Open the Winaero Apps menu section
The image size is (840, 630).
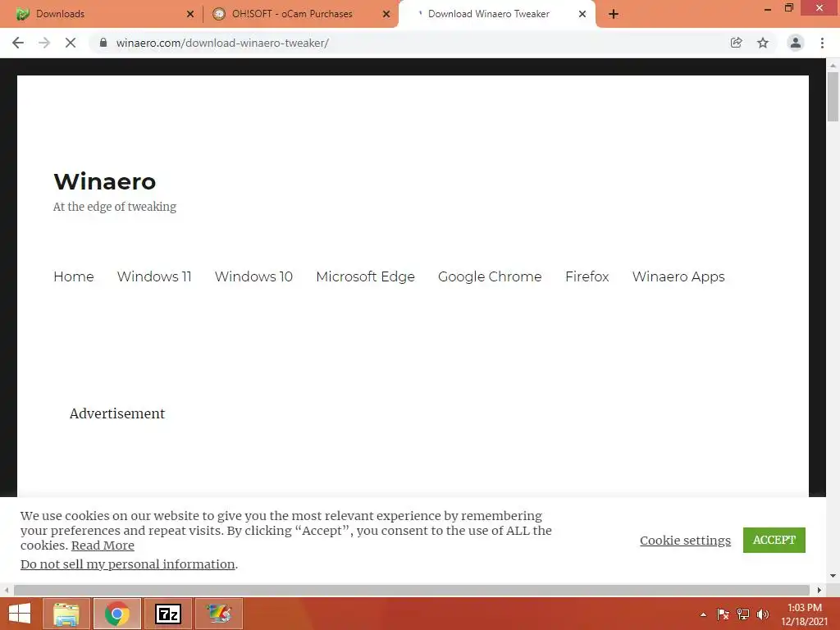click(678, 276)
